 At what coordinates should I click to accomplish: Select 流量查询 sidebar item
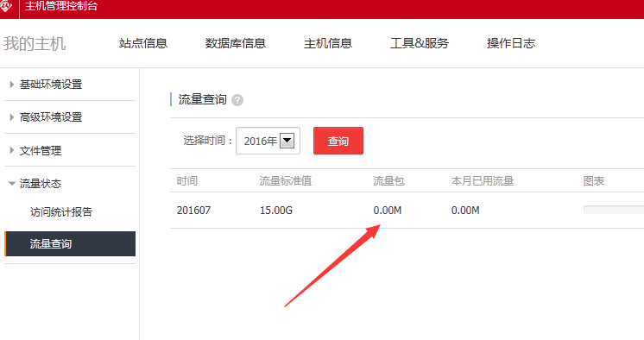point(70,243)
